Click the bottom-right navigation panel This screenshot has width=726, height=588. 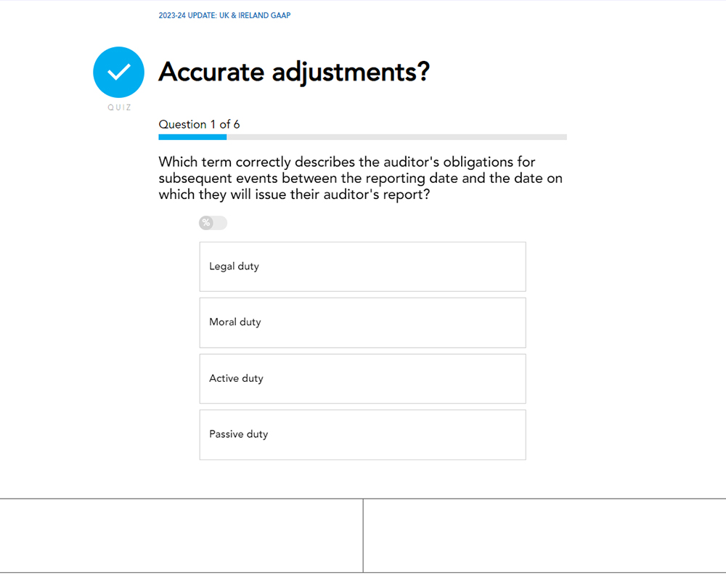click(545, 536)
